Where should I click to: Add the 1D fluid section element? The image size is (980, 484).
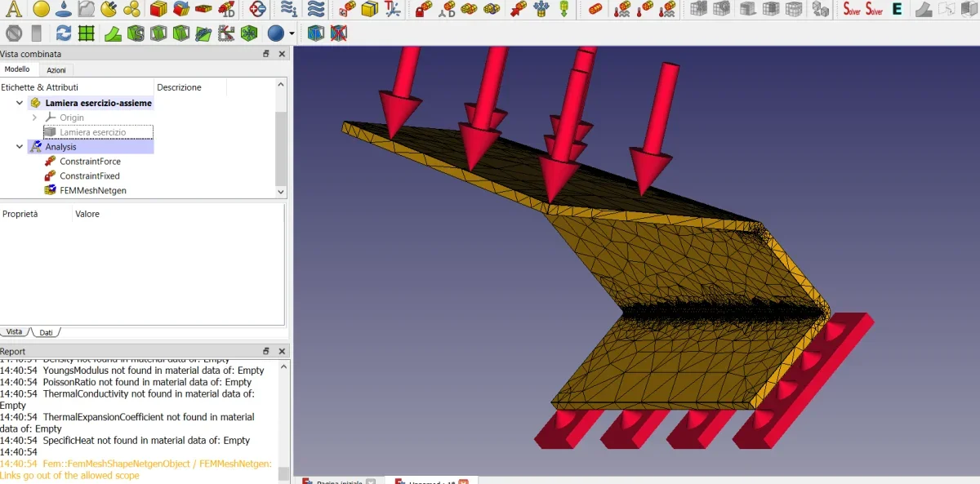click(x=226, y=9)
